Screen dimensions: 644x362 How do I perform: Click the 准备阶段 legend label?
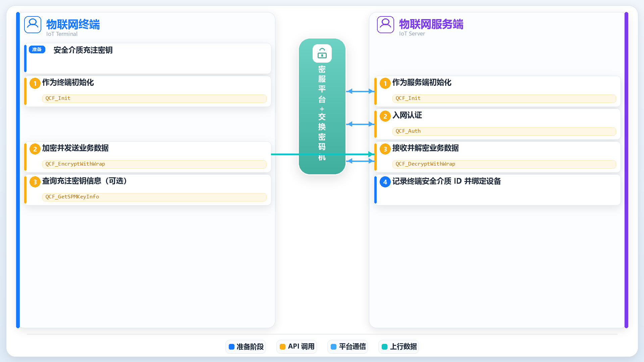tap(250, 347)
